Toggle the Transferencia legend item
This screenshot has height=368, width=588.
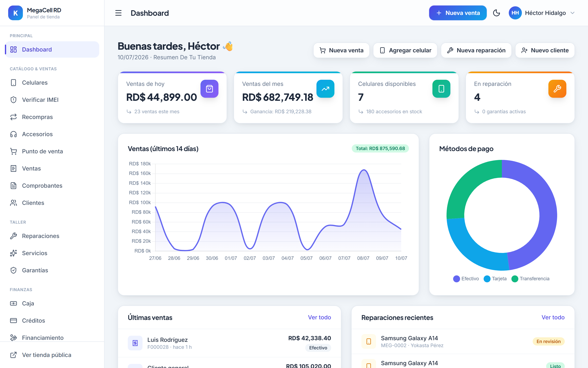pyautogui.click(x=530, y=279)
